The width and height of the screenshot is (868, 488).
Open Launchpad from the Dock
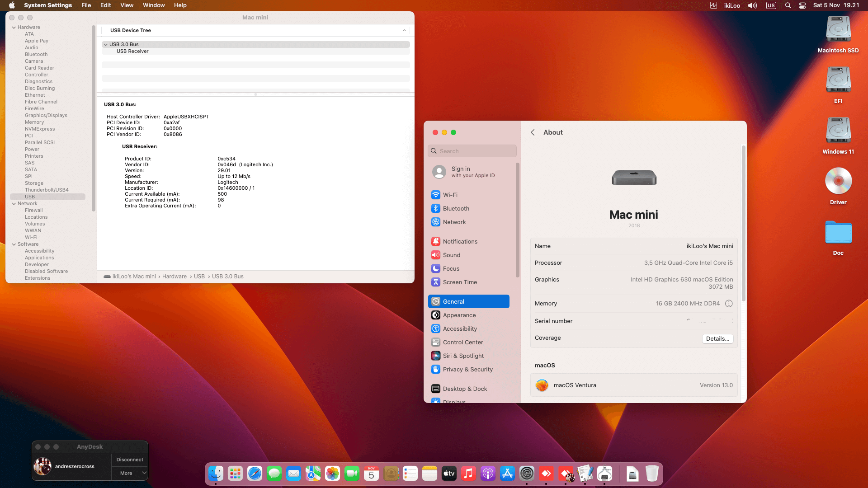pyautogui.click(x=235, y=474)
